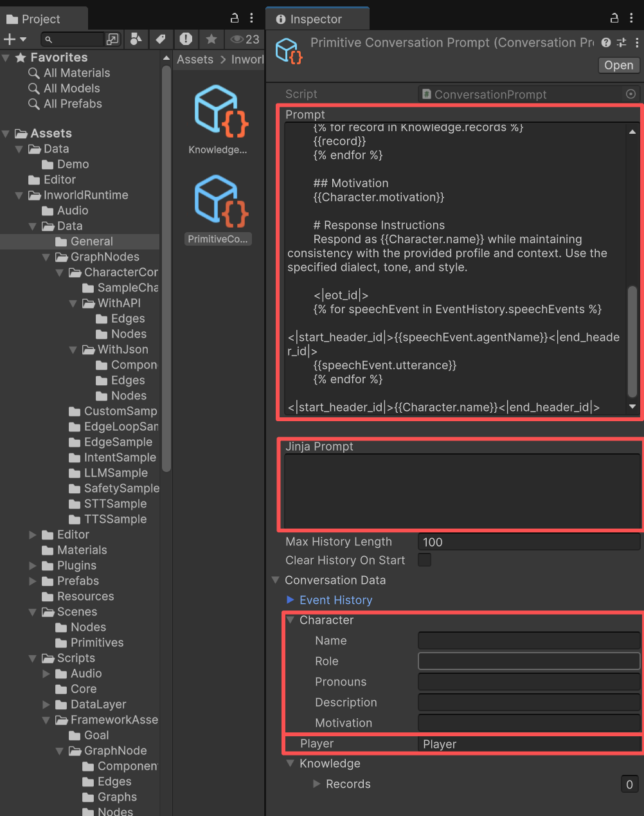Click inside the Prompt text area
The image size is (644, 816).
(455, 267)
